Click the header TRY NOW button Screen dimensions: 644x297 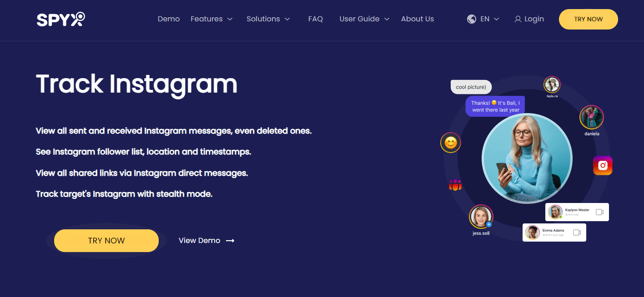pos(589,19)
